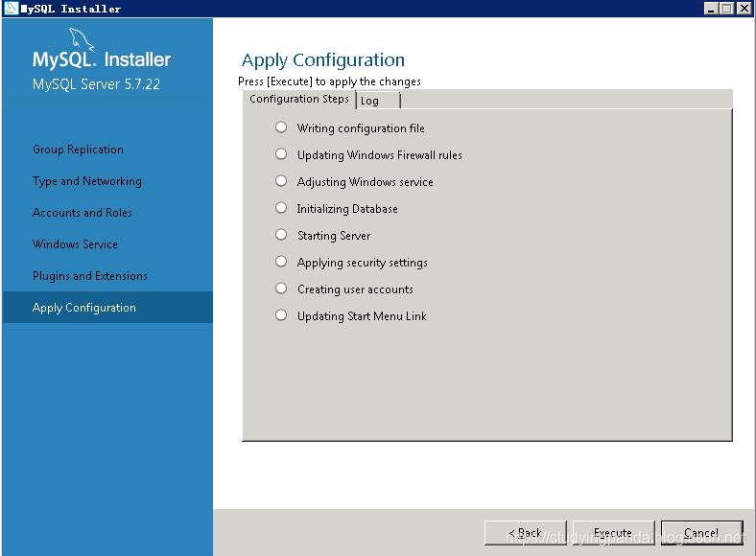Select the Writing configuration file step indicator
Screen dimensions: 756x556
281,127
